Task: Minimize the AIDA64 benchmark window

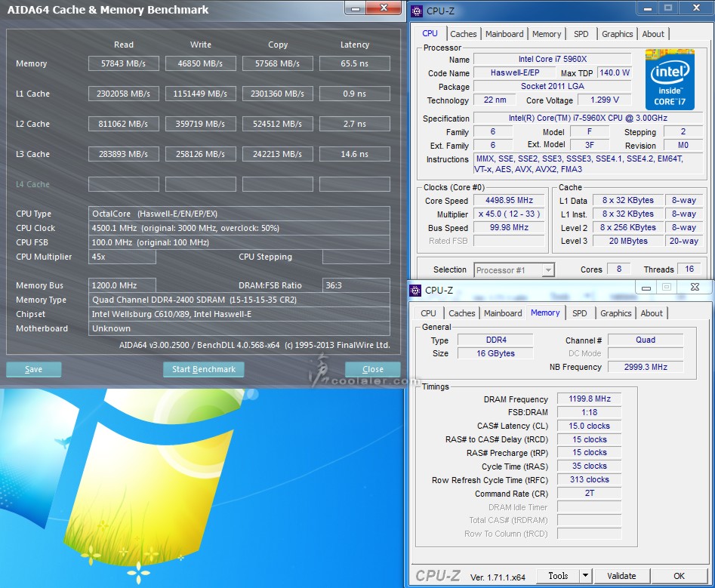Action: pos(356,8)
